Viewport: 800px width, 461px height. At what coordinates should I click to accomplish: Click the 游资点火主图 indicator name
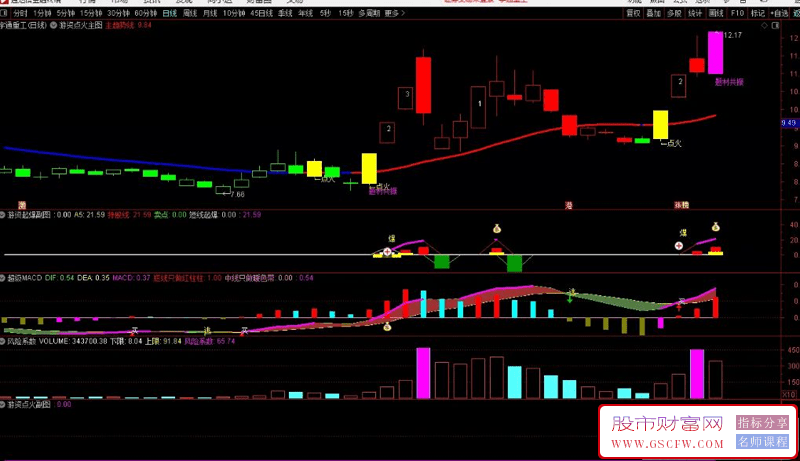coord(81,25)
